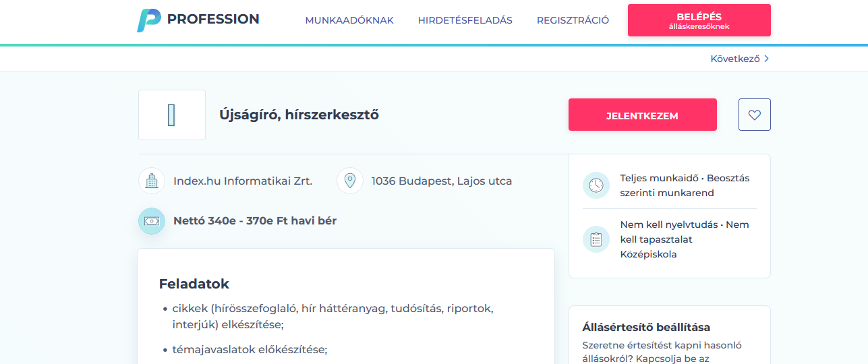Click the company logo placeholder thumbnail
Screen dimensions: 868x364
172,115
